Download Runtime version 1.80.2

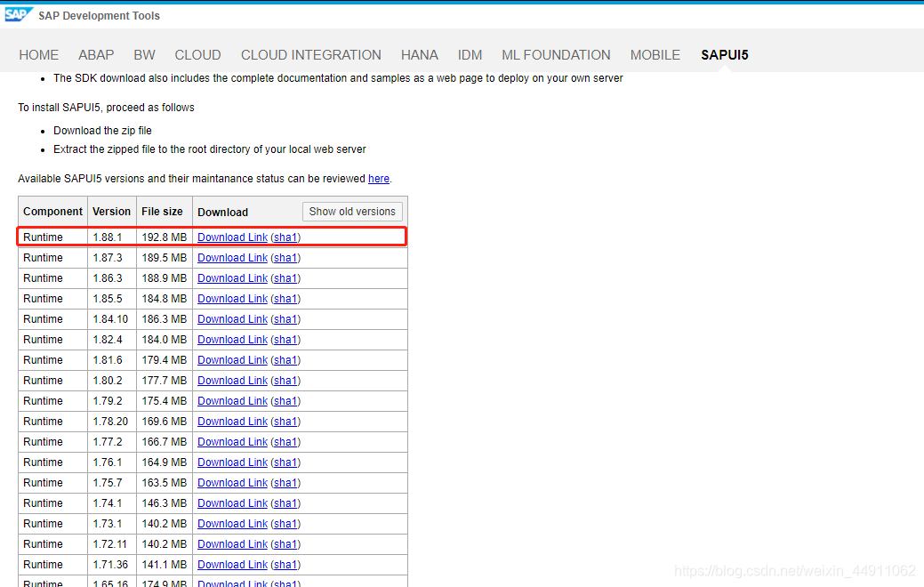click(x=233, y=381)
